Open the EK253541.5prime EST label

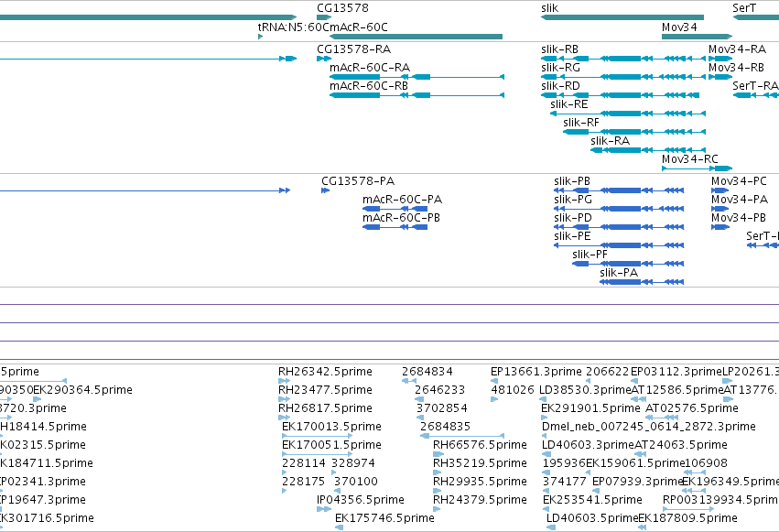click(592, 500)
